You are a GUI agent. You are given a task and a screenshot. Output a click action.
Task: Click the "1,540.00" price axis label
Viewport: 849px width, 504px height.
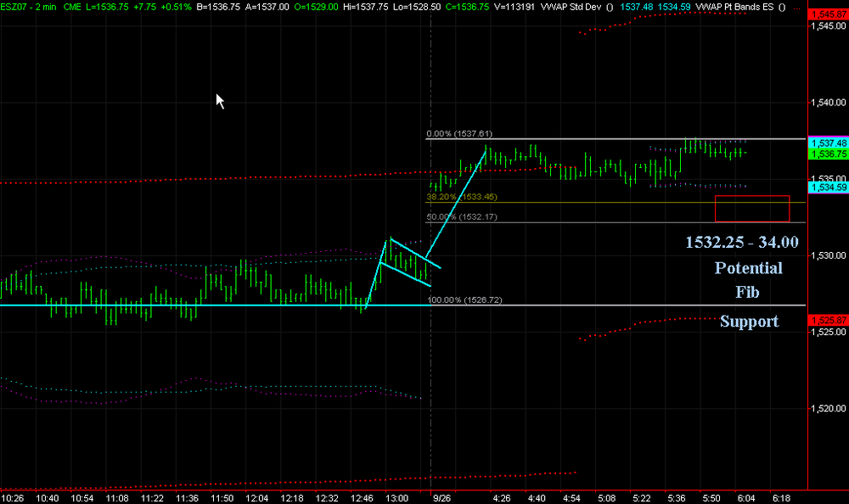(x=829, y=103)
